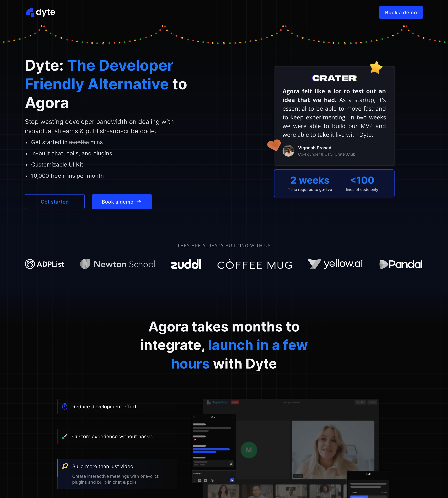Click the struck-through 'months' word

[x=79, y=142]
